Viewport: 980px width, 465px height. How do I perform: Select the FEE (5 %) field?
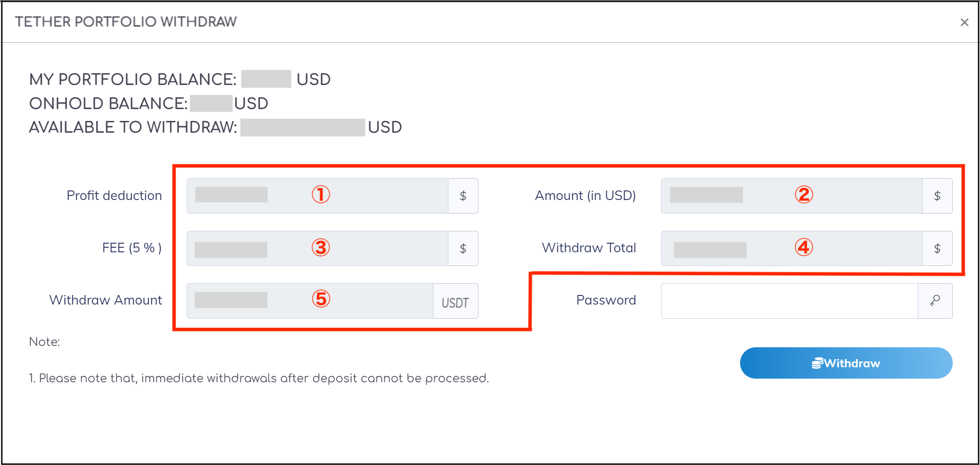[318, 248]
